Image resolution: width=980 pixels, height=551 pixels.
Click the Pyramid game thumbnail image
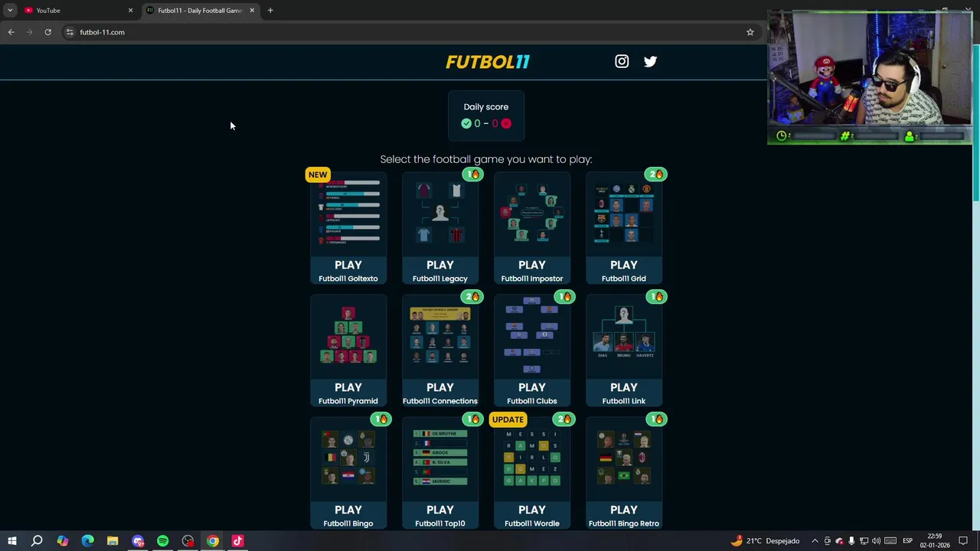[348, 335]
